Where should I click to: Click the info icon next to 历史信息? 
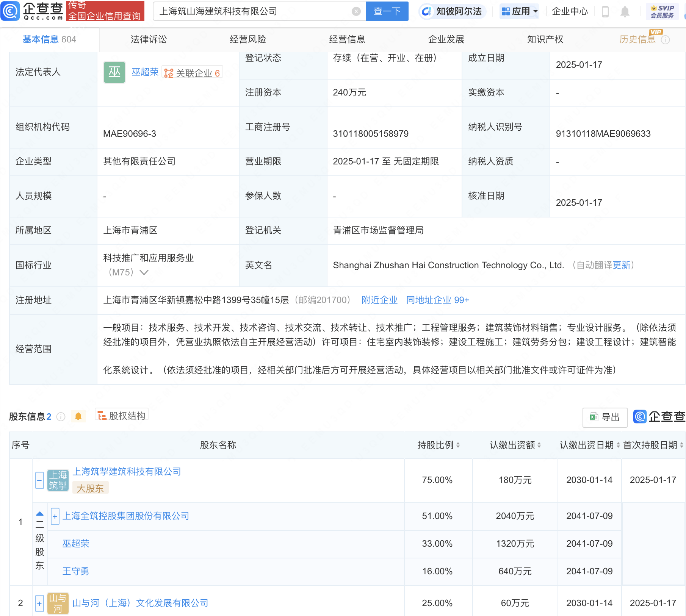(x=665, y=40)
